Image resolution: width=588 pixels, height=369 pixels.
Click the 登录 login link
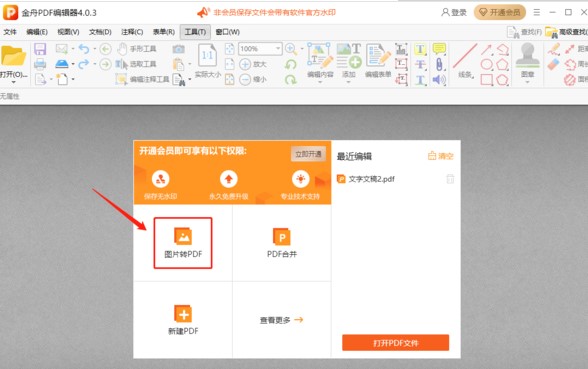point(454,12)
